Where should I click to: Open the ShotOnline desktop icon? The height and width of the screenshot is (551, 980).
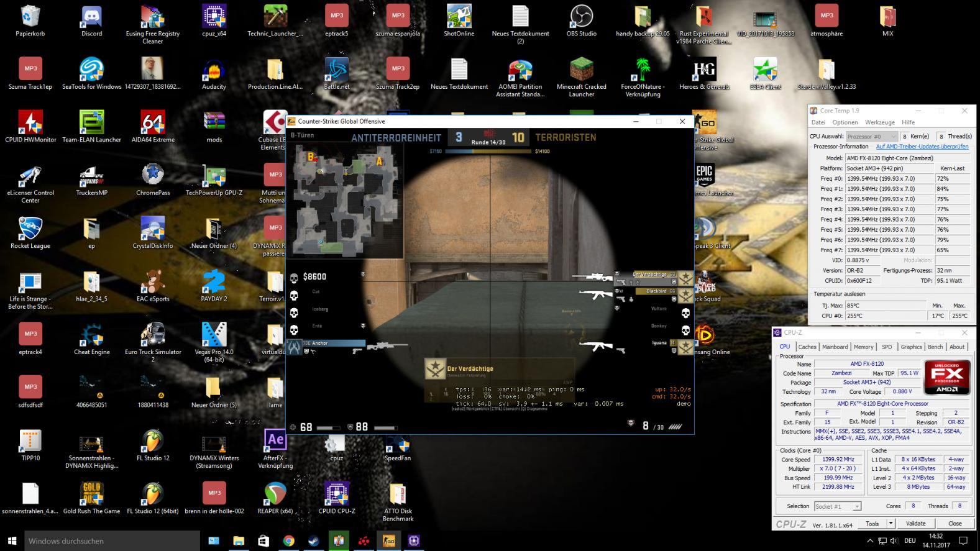459,20
